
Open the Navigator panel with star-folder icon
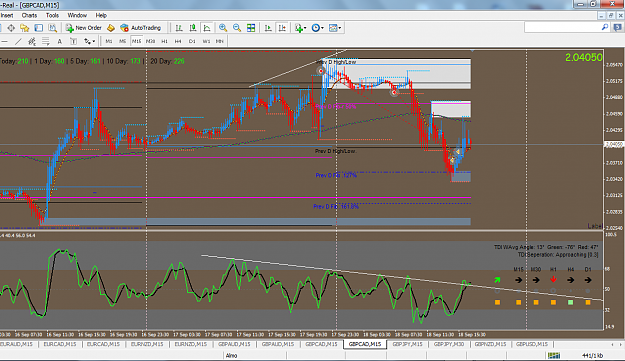pyautogui.click(x=25, y=28)
